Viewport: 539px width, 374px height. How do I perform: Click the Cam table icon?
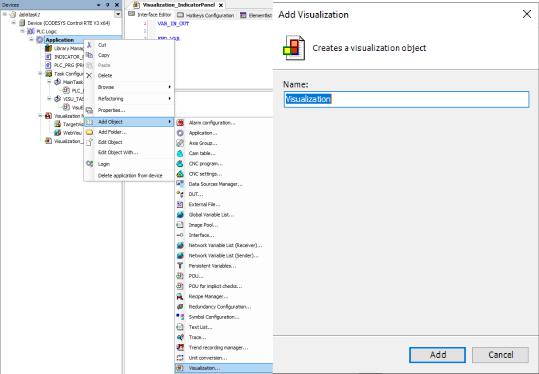point(180,153)
